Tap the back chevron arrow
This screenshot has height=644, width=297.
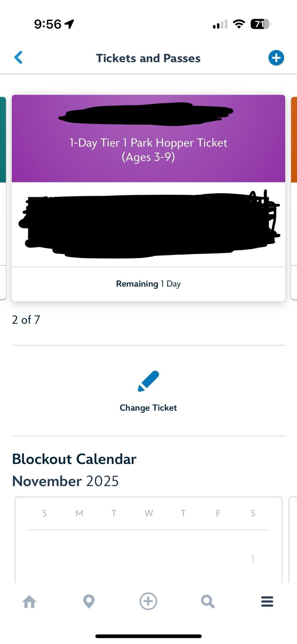[x=19, y=57]
